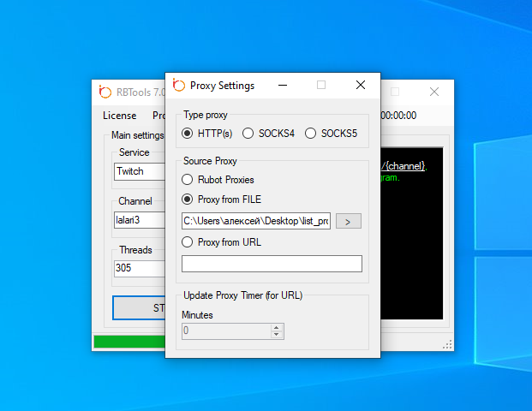
Task: Close the RBTools main window
Action: coord(434,92)
